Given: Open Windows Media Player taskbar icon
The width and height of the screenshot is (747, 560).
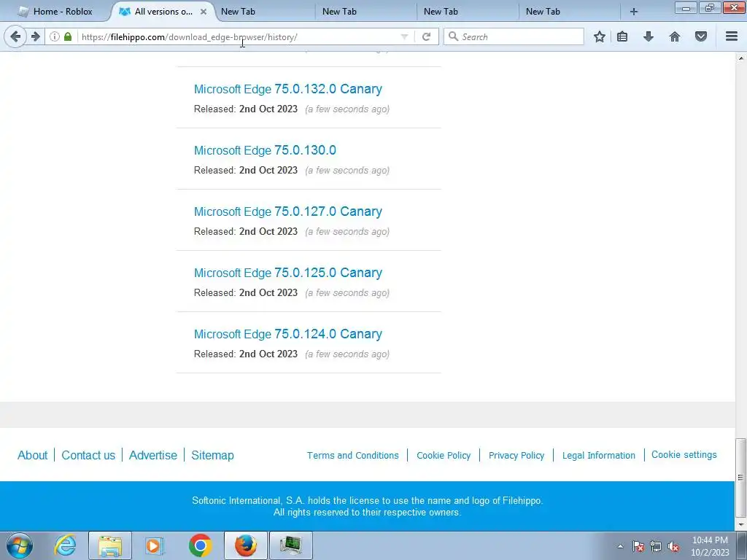Looking at the screenshot, I should click(155, 545).
